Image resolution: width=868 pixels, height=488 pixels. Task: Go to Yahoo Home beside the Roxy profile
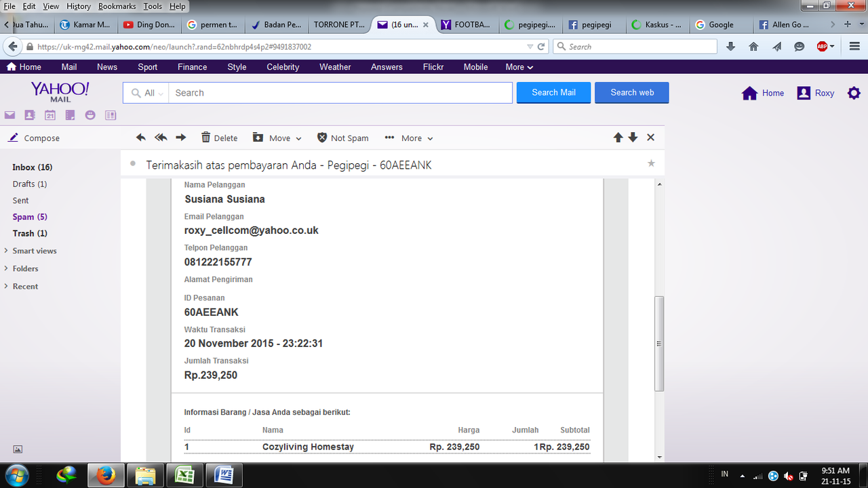click(x=763, y=93)
